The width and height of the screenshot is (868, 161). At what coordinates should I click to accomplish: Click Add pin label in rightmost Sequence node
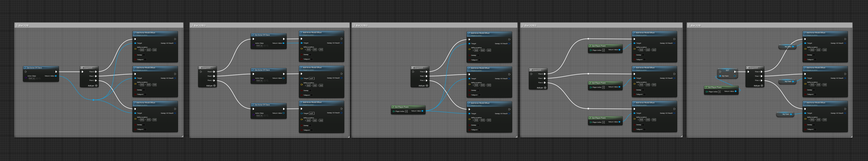tap(757, 86)
